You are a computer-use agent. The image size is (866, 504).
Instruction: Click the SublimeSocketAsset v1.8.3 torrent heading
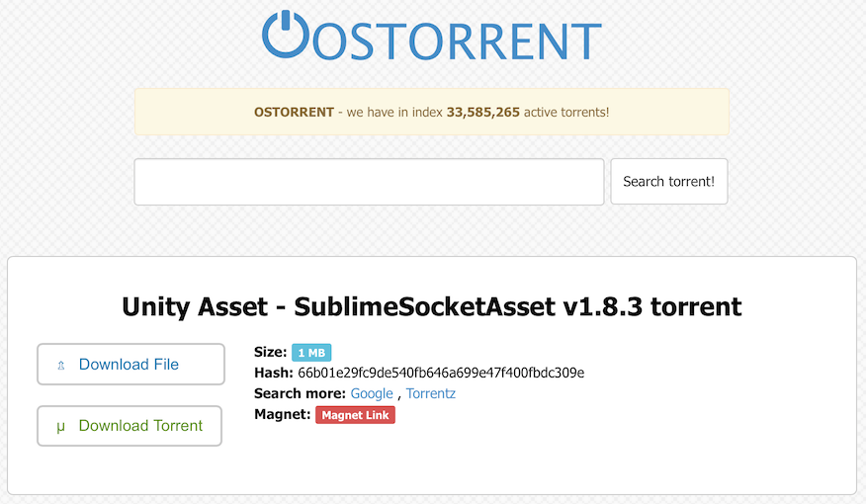pyautogui.click(x=432, y=306)
